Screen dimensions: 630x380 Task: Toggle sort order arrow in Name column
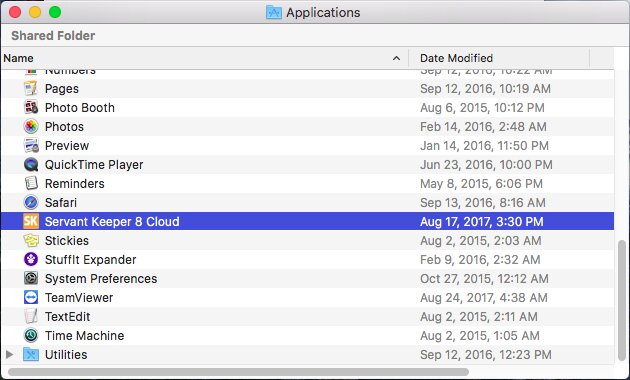coord(396,58)
